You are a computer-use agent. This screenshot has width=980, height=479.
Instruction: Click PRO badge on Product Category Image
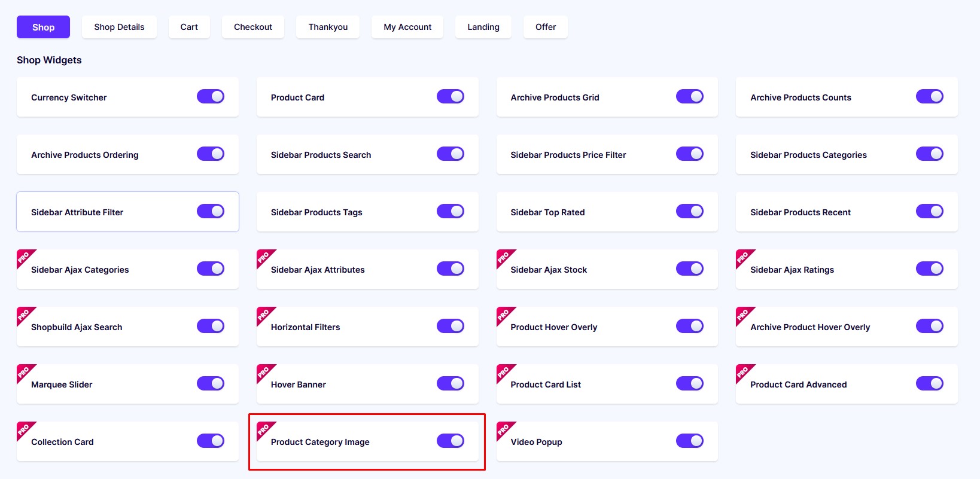tap(264, 429)
